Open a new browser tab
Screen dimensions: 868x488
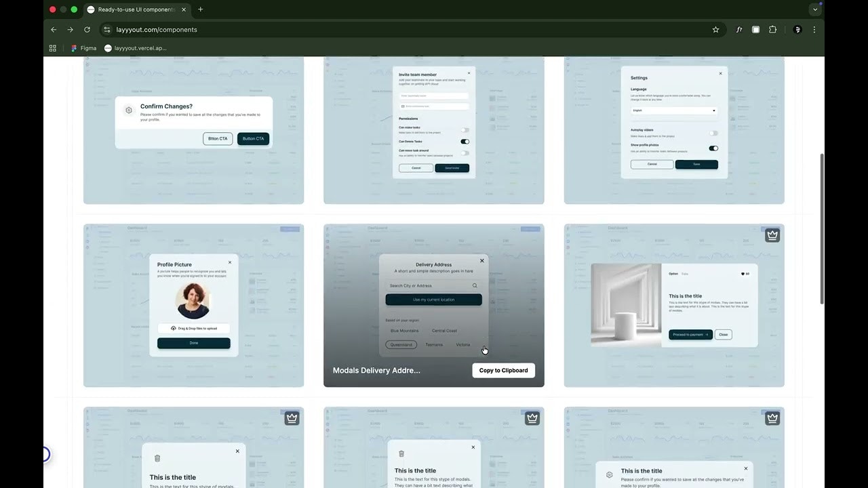click(x=200, y=9)
